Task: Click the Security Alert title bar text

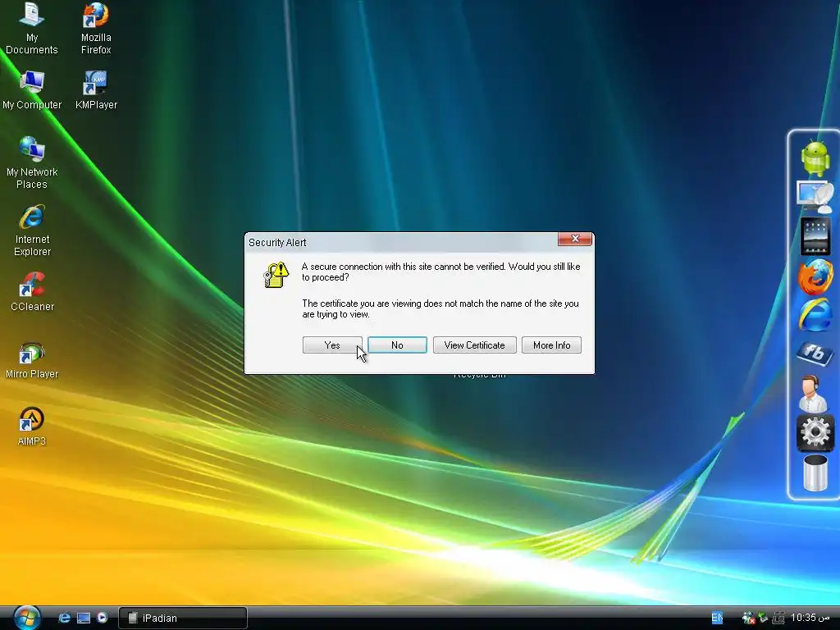Action: [x=277, y=243]
